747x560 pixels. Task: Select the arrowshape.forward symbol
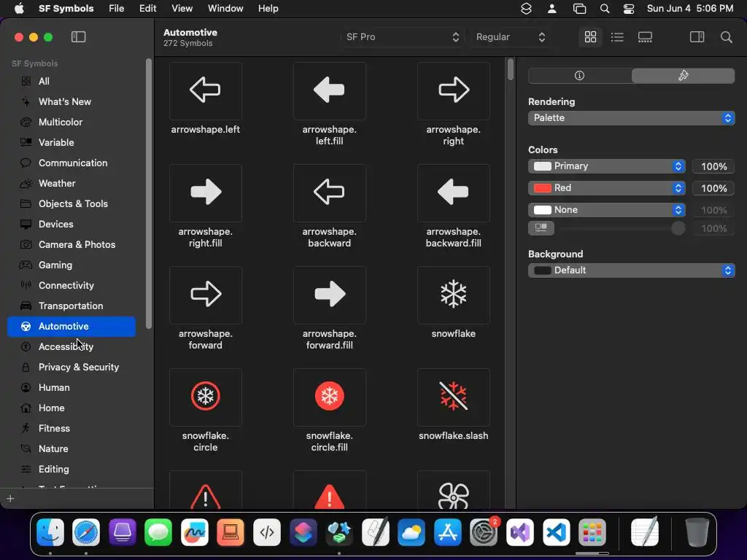(205, 295)
